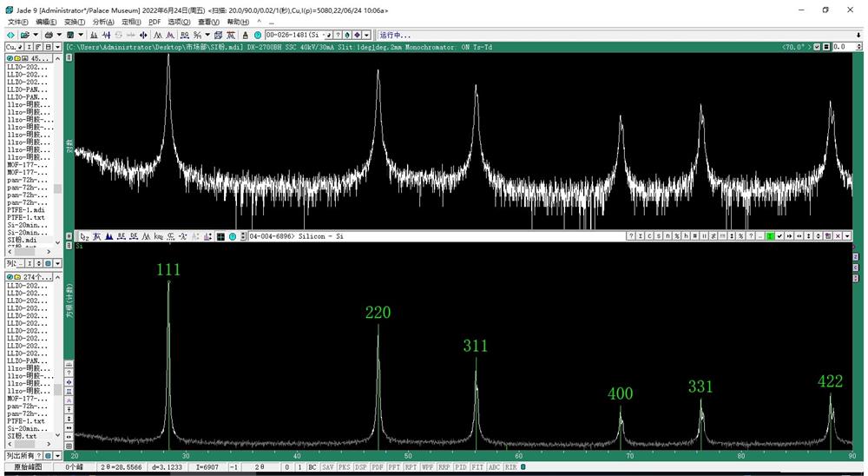Toggle the PKS button in status bar

(x=343, y=467)
